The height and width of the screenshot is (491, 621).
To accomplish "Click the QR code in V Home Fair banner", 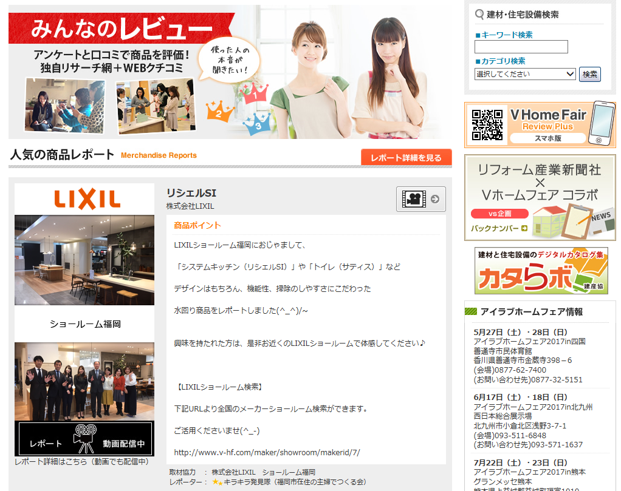I will pos(487,125).
